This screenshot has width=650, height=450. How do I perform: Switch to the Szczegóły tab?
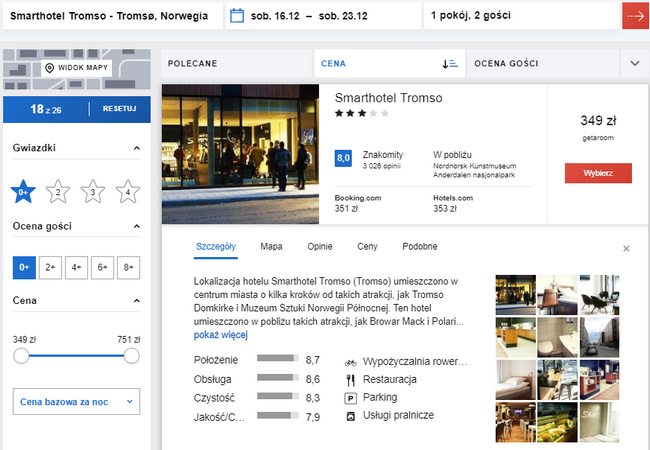click(216, 247)
